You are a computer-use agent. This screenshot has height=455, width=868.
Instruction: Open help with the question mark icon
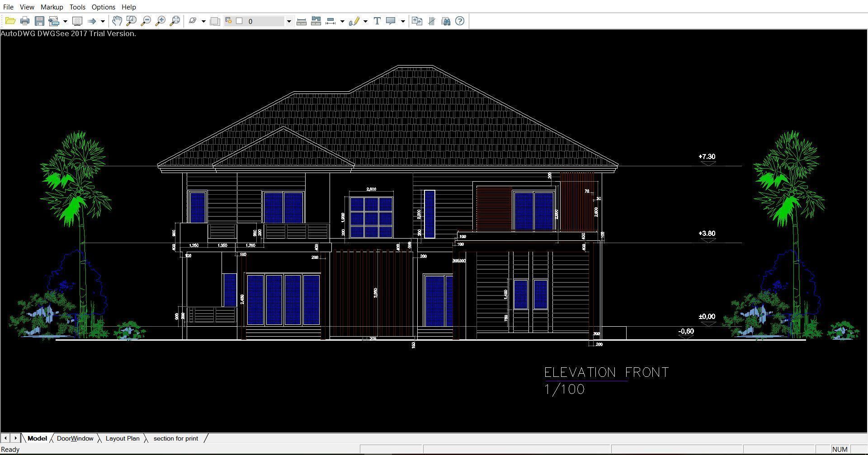click(x=460, y=21)
